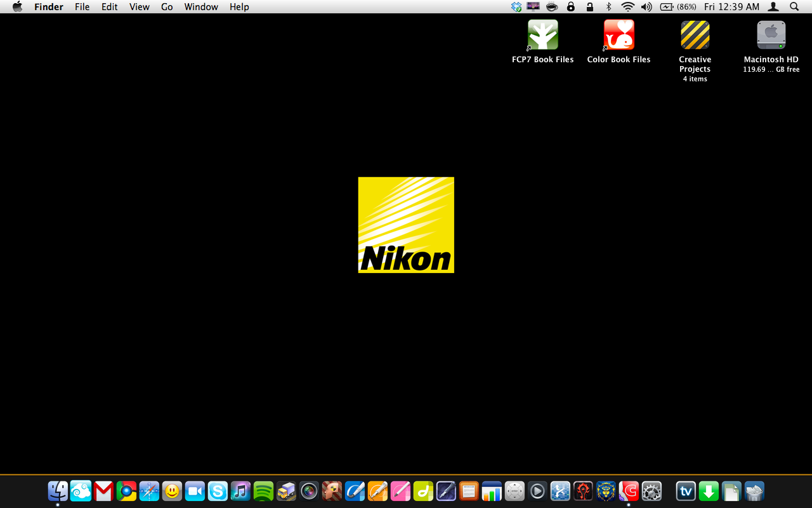The height and width of the screenshot is (508, 812).
Task: Launch the pink pencil app icon
Action: click(x=400, y=491)
